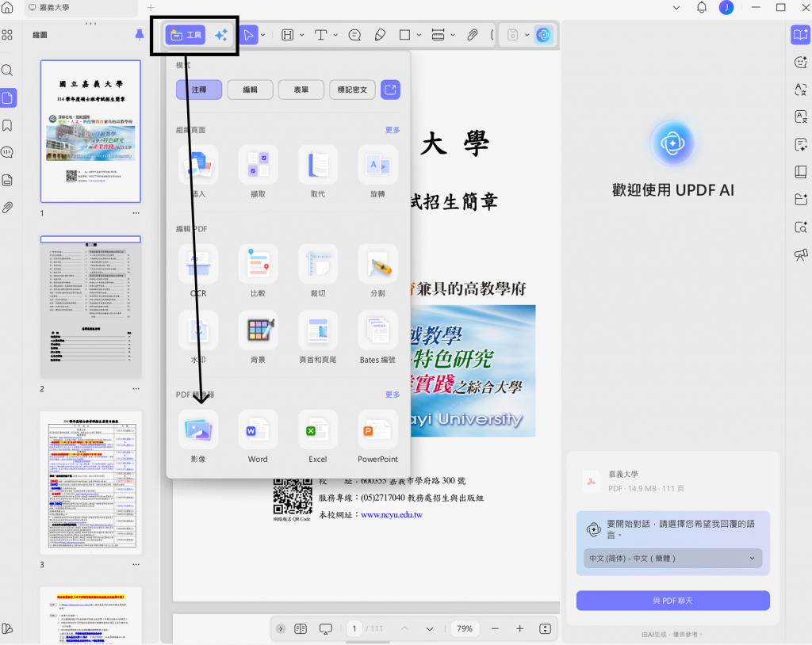Open the reply language dropdown 中文
This screenshot has height=645, width=812.
pos(672,559)
